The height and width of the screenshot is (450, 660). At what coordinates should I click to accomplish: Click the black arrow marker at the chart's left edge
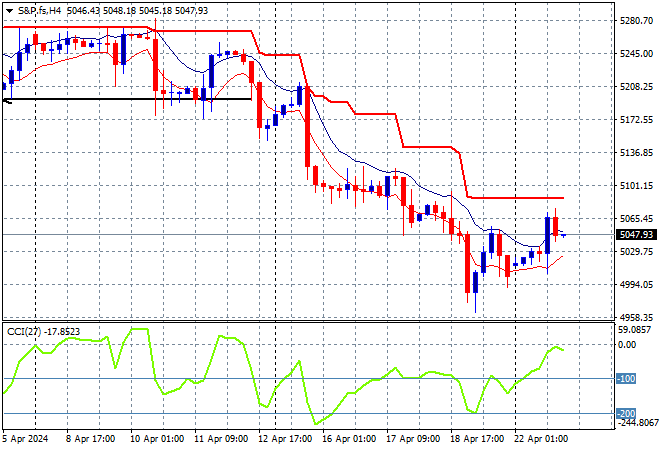point(7,101)
